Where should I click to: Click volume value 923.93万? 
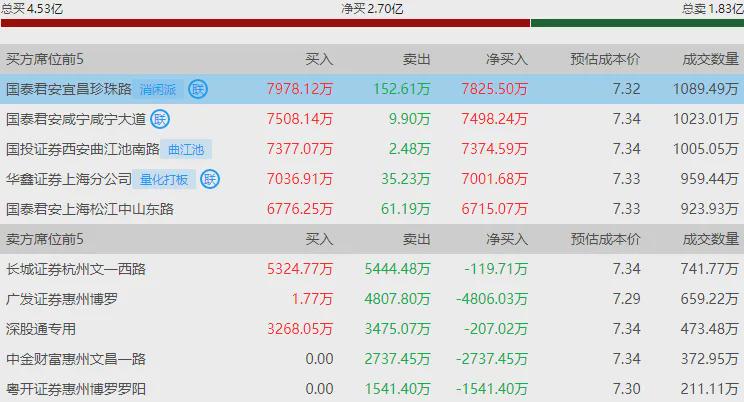coord(709,209)
